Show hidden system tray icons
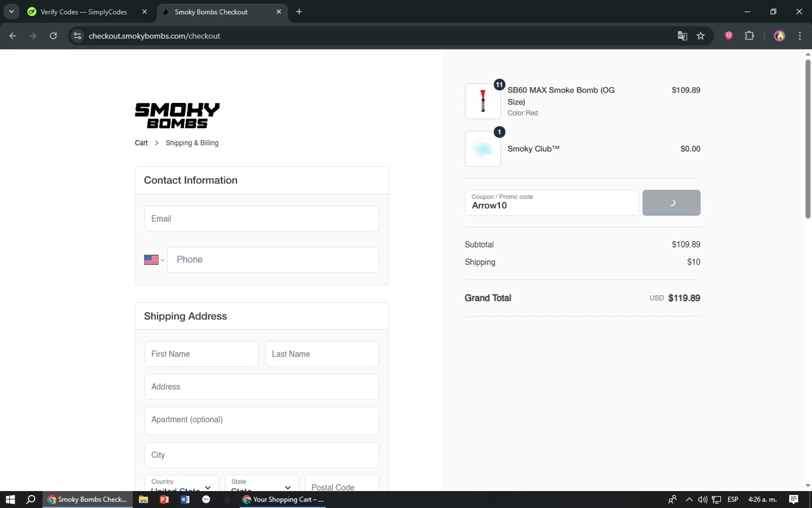 689,499
